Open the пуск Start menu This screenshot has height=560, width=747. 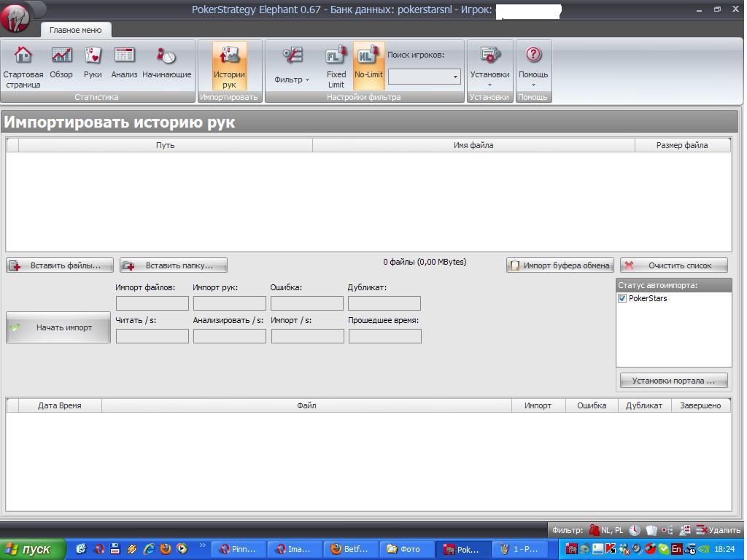pyautogui.click(x=32, y=550)
